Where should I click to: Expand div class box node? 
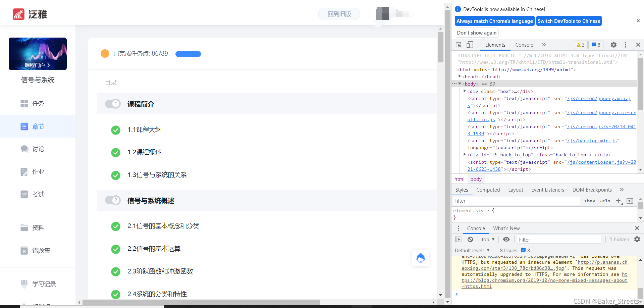[465, 91]
